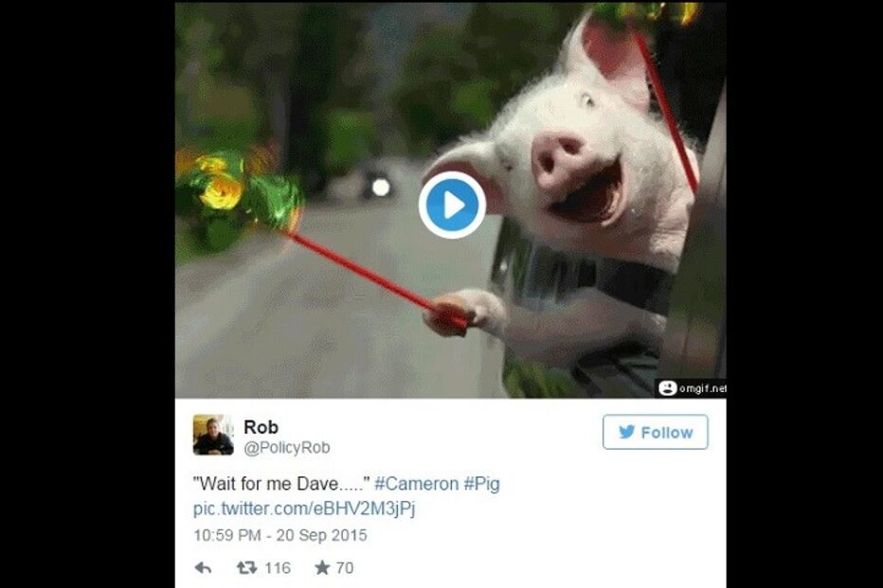883x588 pixels.
Task: Open the #Pig hashtag
Action: click(x=481, y=484)
